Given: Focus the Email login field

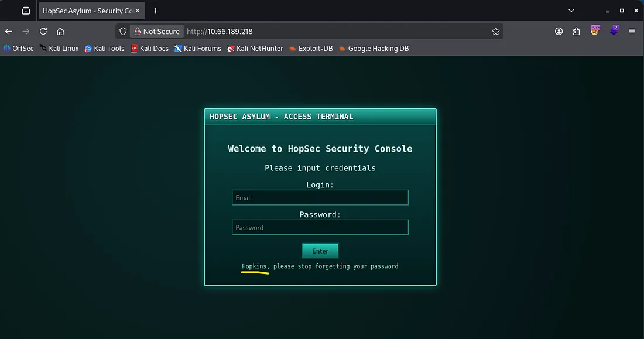Looking at the screenshot, I should point(320,198).
